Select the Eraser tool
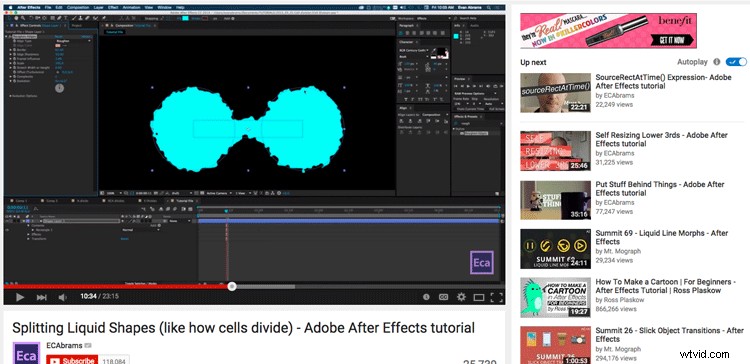The image size is (750, 364). [87, 18]
